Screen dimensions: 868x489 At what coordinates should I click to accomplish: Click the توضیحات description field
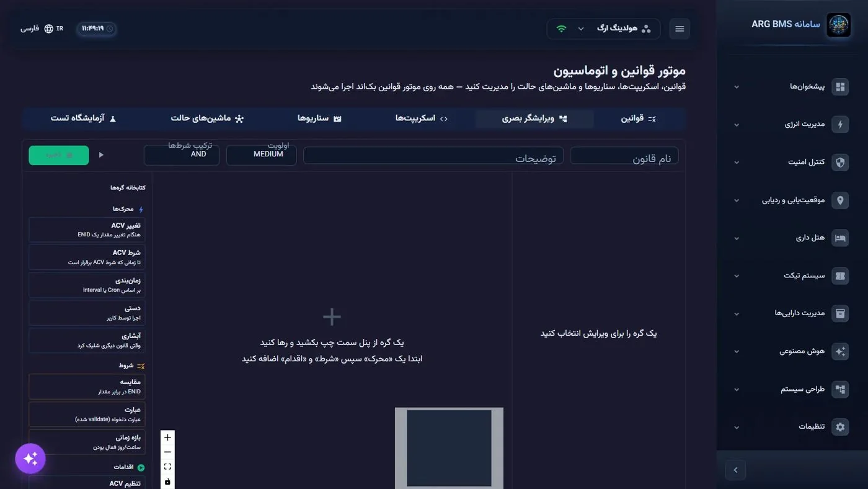433,156
